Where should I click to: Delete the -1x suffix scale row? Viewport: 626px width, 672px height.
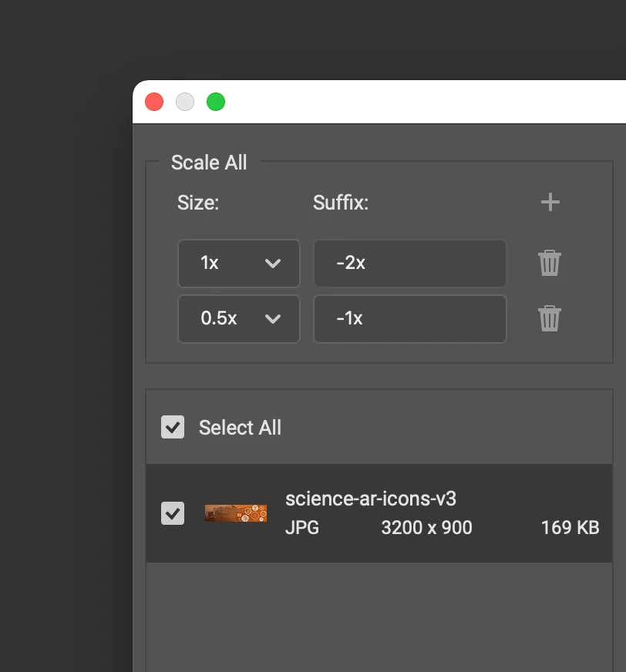click(x=549, y=318)
